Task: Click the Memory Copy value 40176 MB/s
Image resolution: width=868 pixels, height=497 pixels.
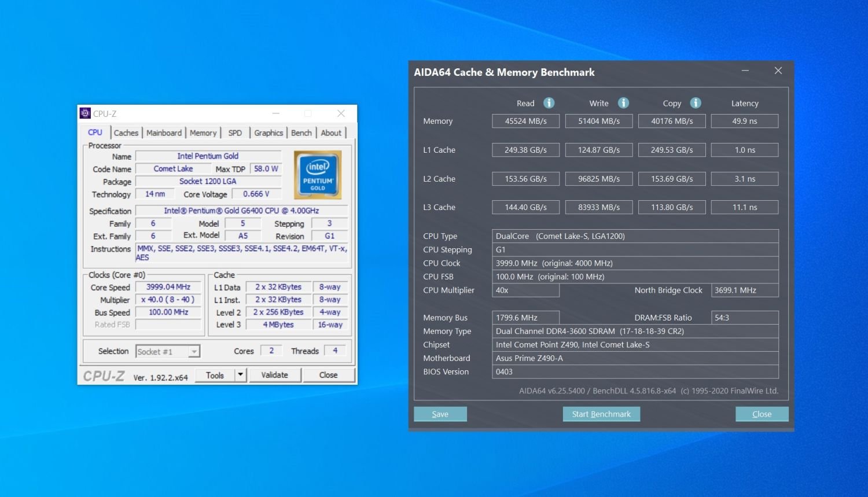Action: (672, 121)
